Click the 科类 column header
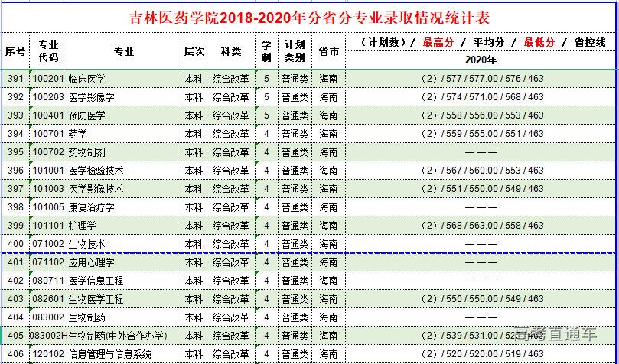 [231, 51]
